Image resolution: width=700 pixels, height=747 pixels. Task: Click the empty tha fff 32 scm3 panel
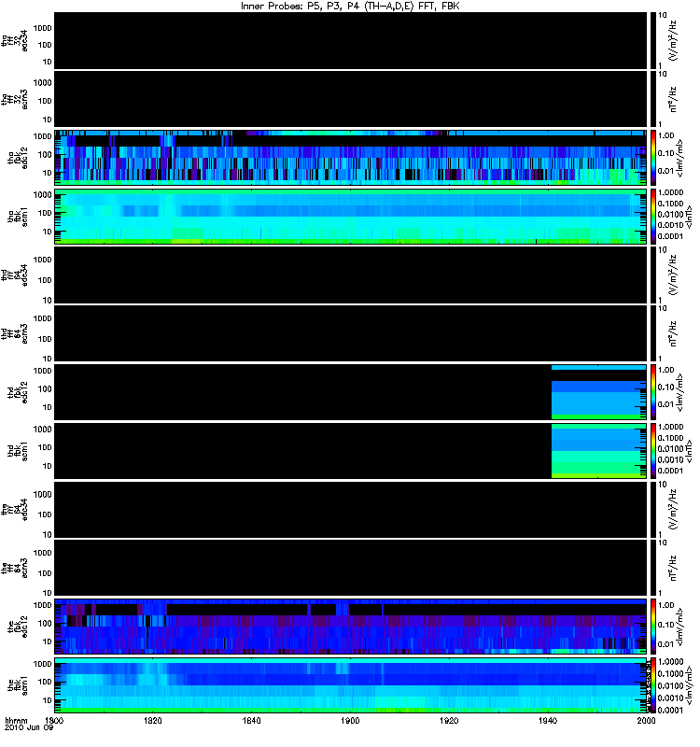[351, 99]
